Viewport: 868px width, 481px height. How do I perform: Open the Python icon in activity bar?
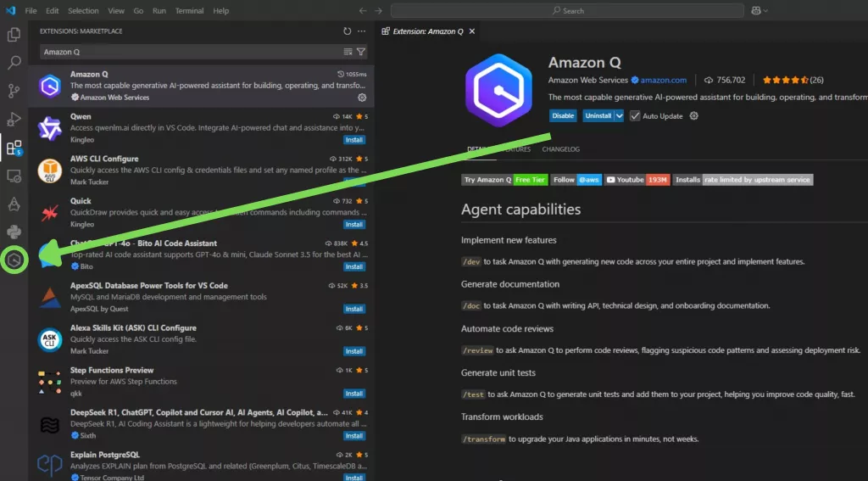coord(14,232)
